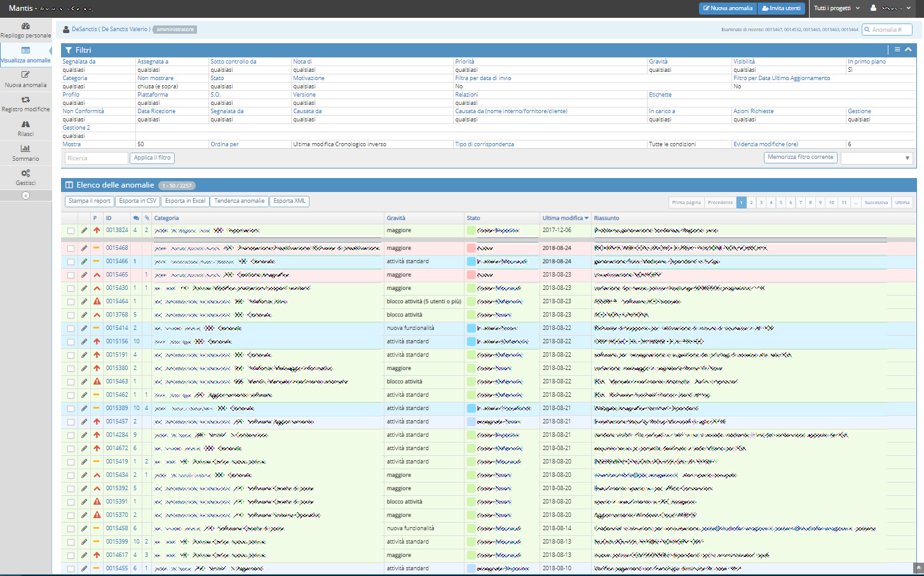Sort by the notes count bubble column icon
Screen dimensions: 924x576
(x=136, y=218)
